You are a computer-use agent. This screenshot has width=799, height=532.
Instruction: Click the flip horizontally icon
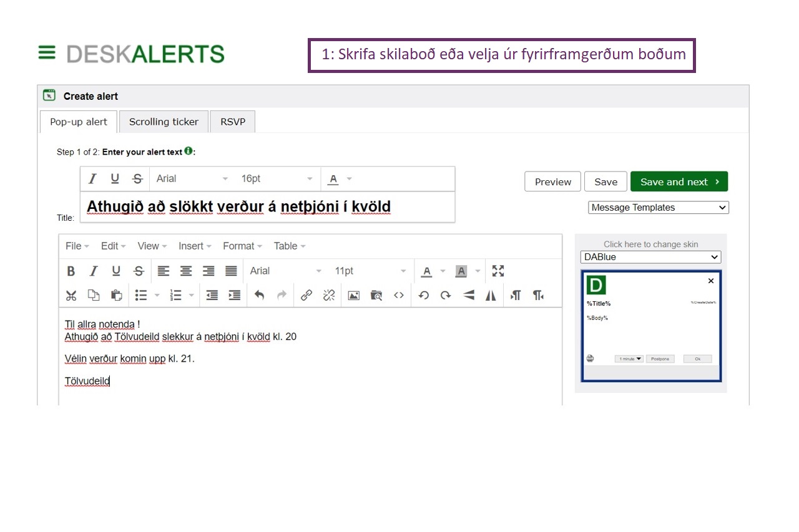click(491, 296)
